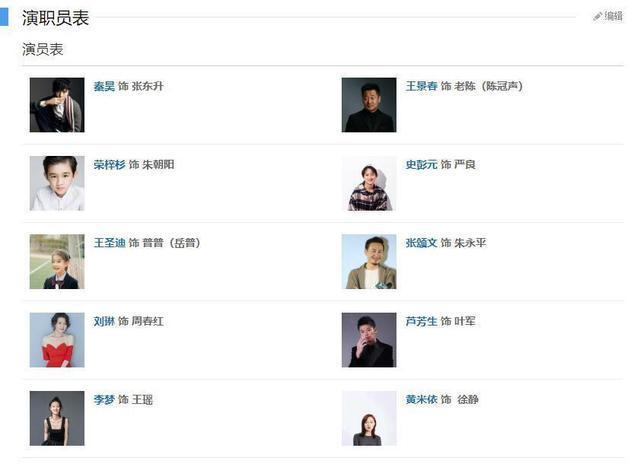Click 史彭元's portrait thumbnail

click(x=369, y=183)
